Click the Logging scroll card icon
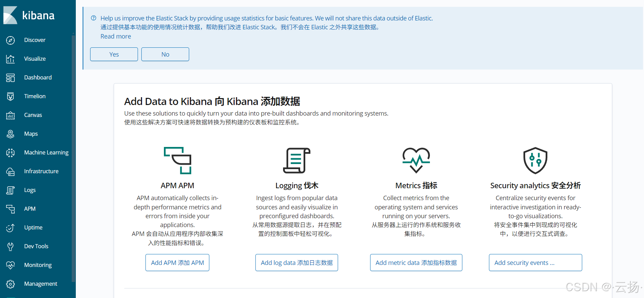644x298 pixels. [297, 161]
